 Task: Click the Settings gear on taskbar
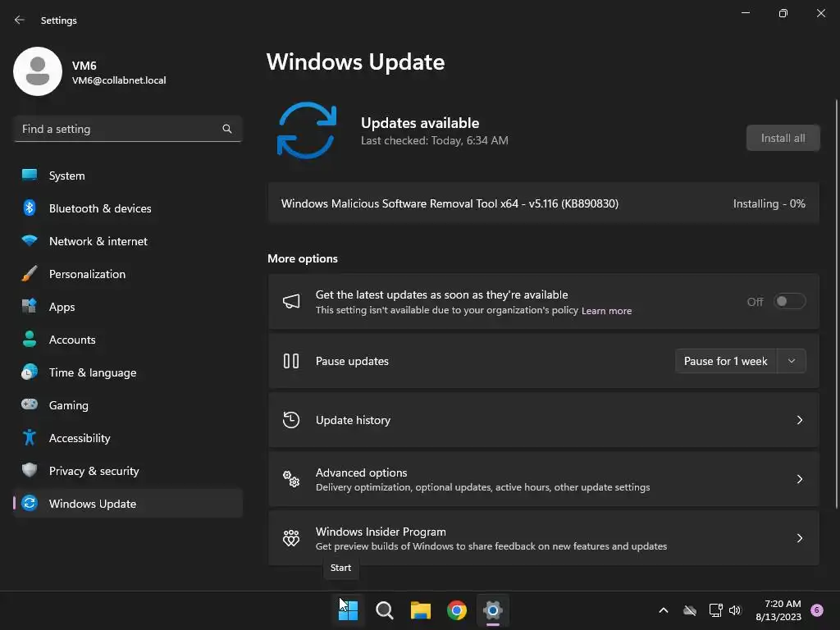(493, 610)
